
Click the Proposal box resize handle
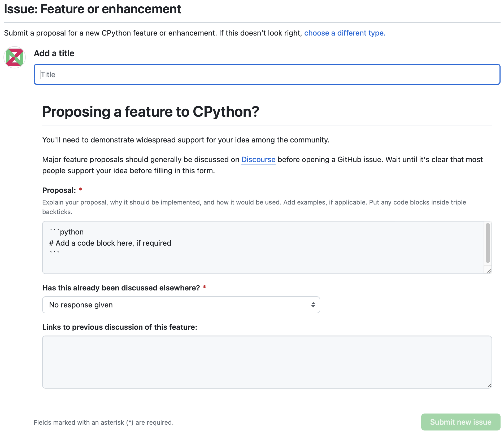pyautogui.click(x=489, y=271)
